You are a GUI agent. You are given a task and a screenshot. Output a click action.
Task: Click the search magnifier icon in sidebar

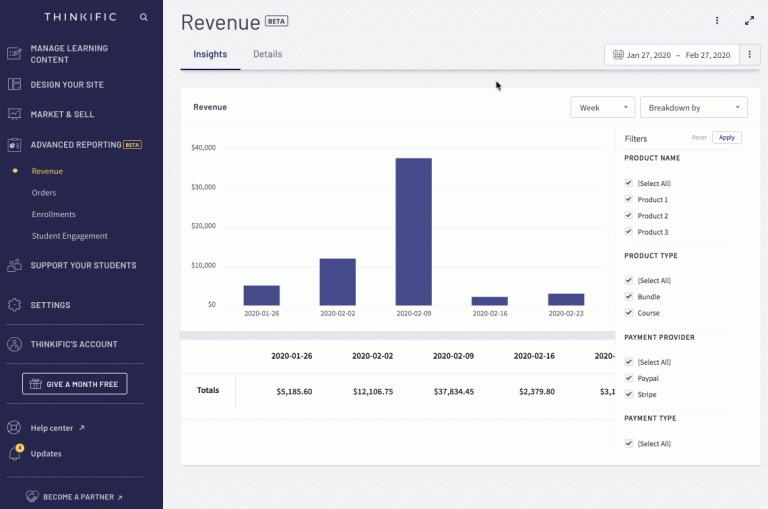tap(144, 17)
